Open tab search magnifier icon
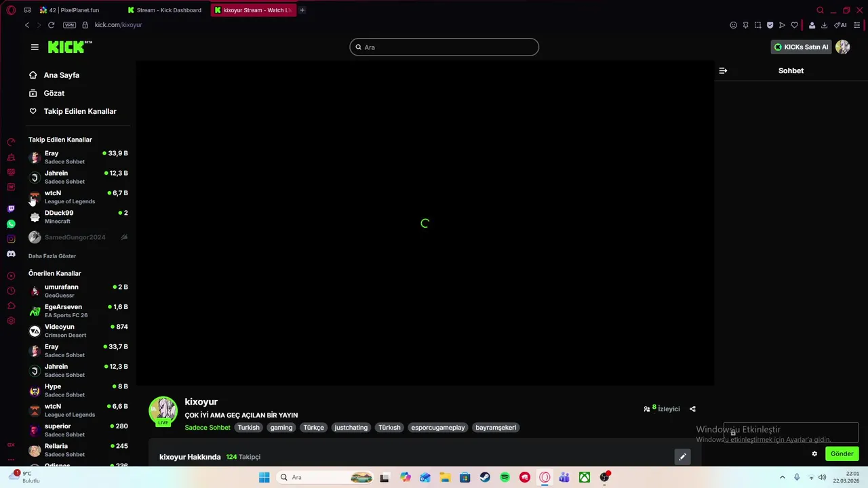 pyautogui.click(x=820, y=10)
